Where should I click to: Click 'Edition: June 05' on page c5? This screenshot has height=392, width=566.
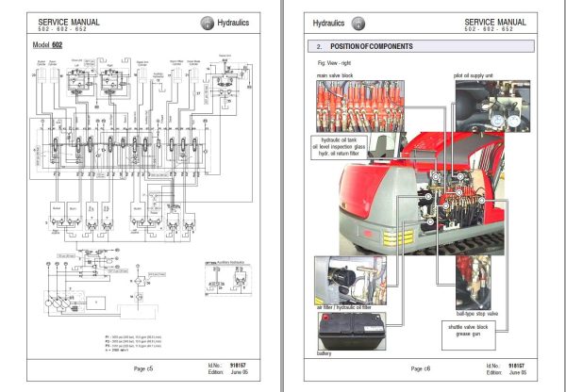pyautogui.click(x=228, y=372)
